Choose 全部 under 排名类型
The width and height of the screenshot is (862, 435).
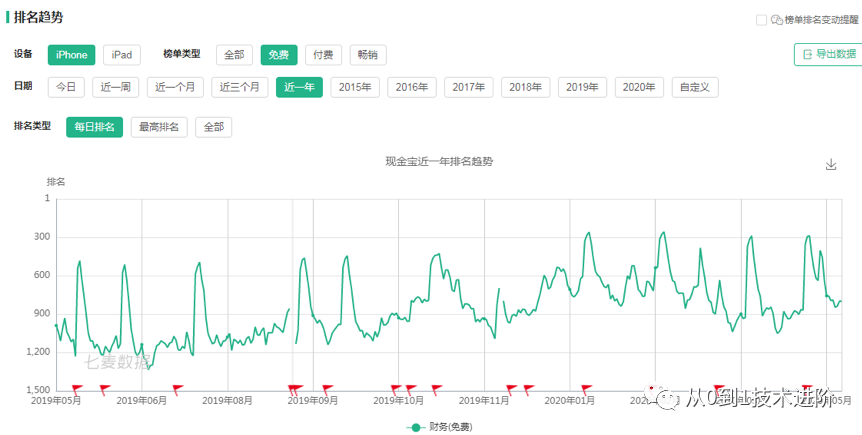pyautogui.click(x=213, y=127)
